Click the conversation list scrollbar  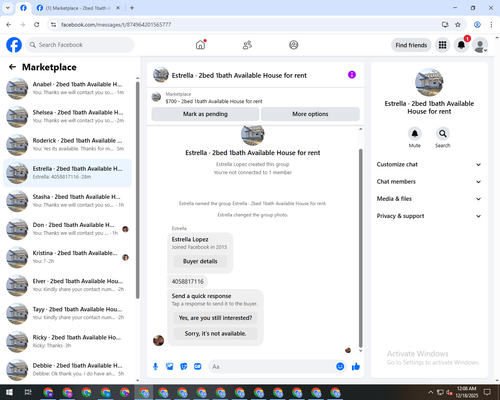coord(138,190)
